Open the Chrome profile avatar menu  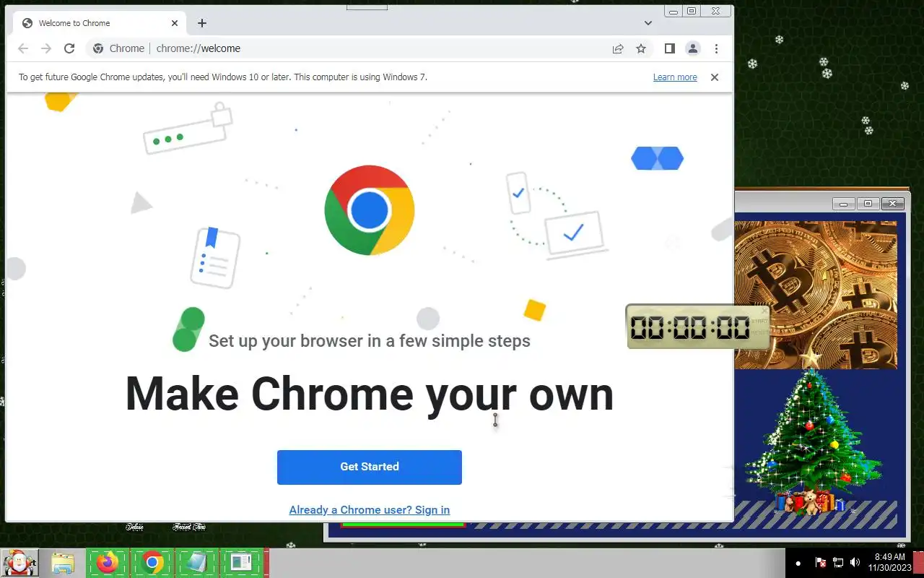click(693, 48)
